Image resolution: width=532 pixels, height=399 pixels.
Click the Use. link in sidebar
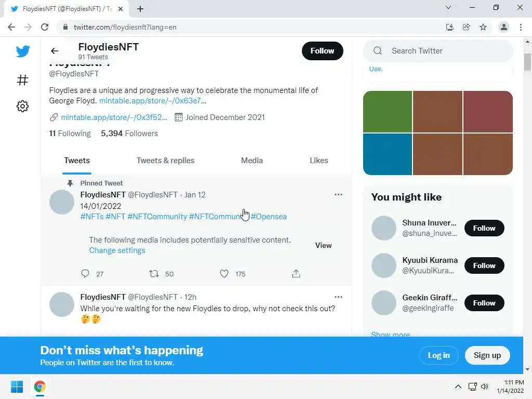[x=376, y=69]
